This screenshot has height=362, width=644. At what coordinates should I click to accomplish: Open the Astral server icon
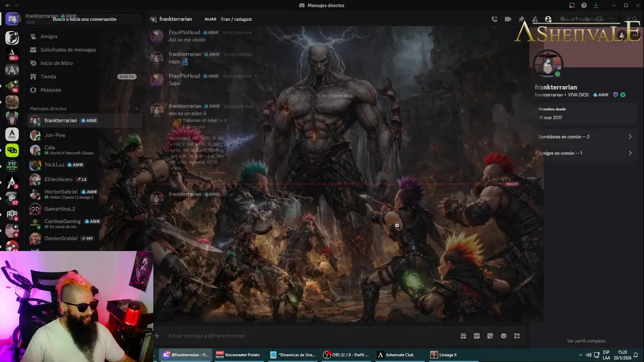coord(12,134)
